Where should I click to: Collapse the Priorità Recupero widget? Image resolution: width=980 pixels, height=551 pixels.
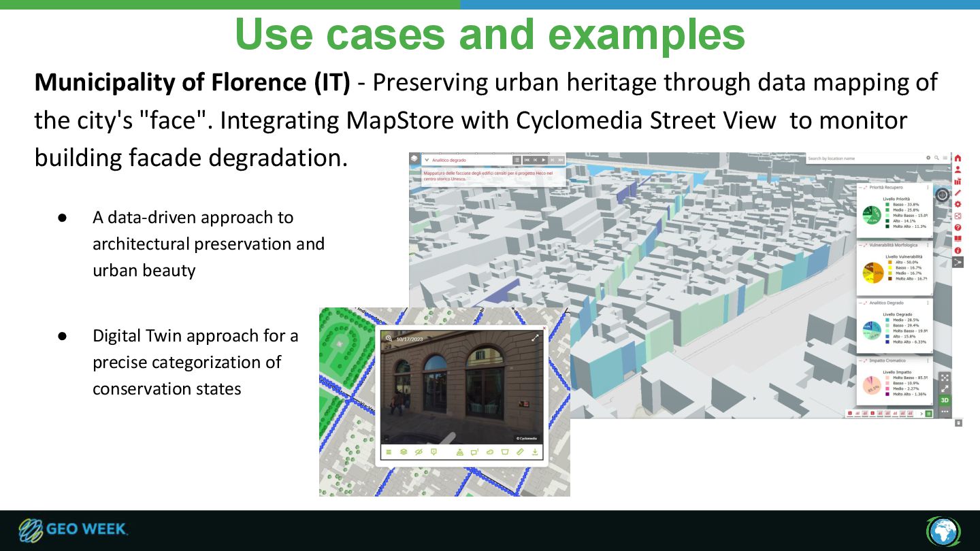tap(860, 188)
